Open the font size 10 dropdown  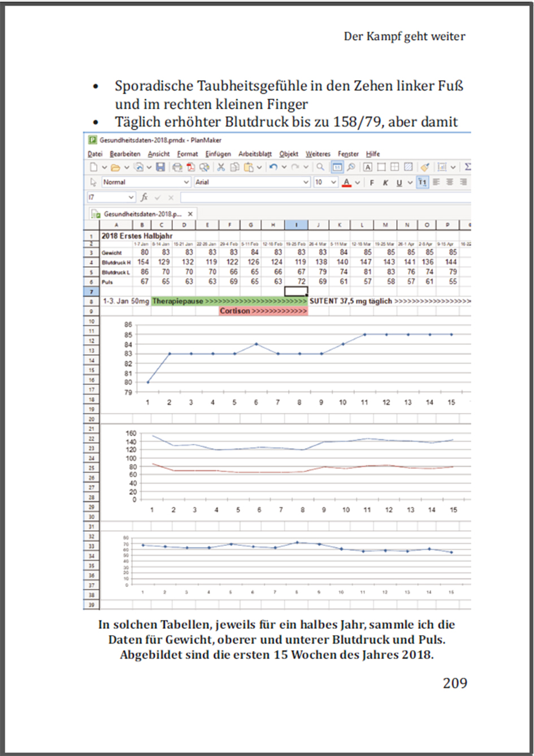[333, 183]
